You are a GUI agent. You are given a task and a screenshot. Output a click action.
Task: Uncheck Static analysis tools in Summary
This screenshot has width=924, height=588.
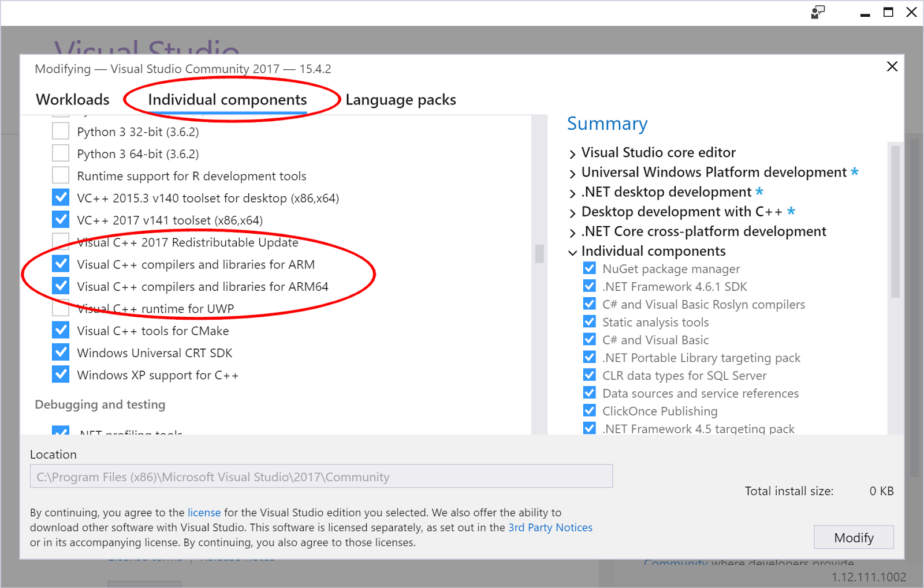pos(590,321)
